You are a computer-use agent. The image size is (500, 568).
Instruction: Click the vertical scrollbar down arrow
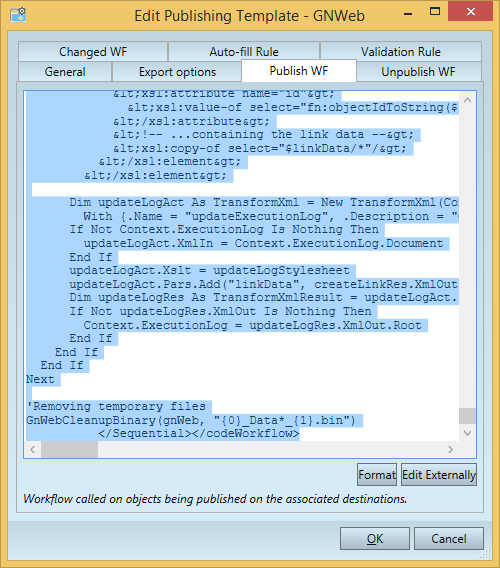(467, 433)
